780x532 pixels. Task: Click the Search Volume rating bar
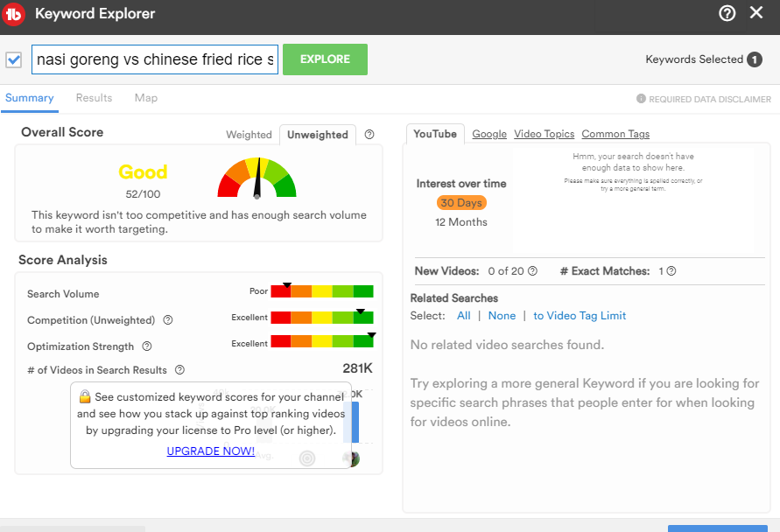tap(322, 290)
